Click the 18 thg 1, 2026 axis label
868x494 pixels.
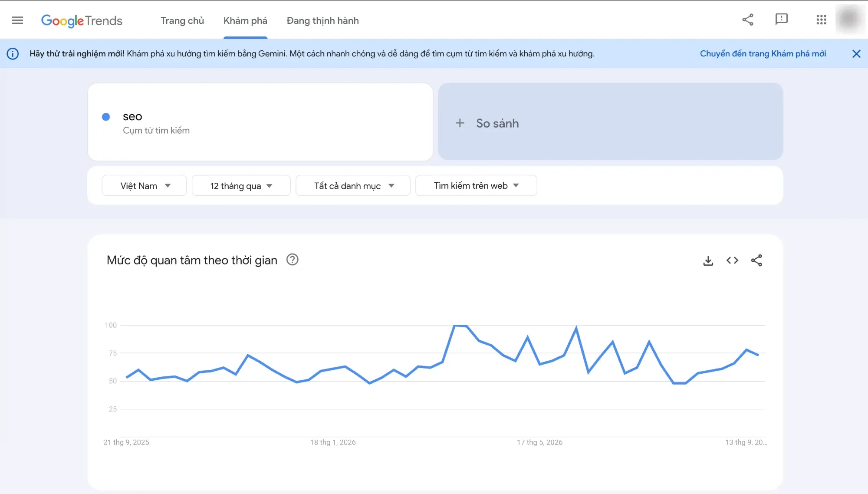[333, 442]
